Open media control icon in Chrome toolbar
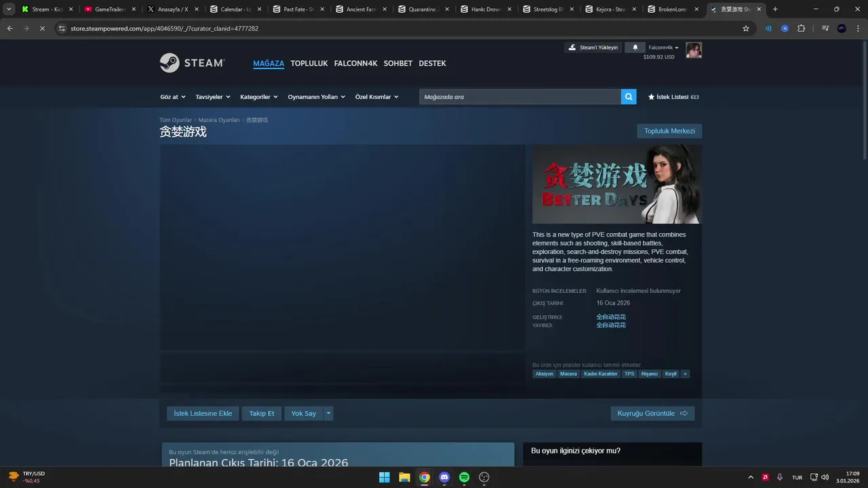This screenshot has height=488, width=868. pos(825,28)
